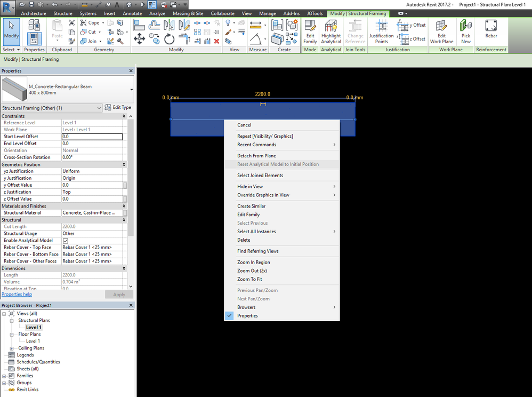Image resolution: width=532 pixels, height=397 pixels.
Task: Click the Cut to Clipboard scissors icon
Action: 72,22
